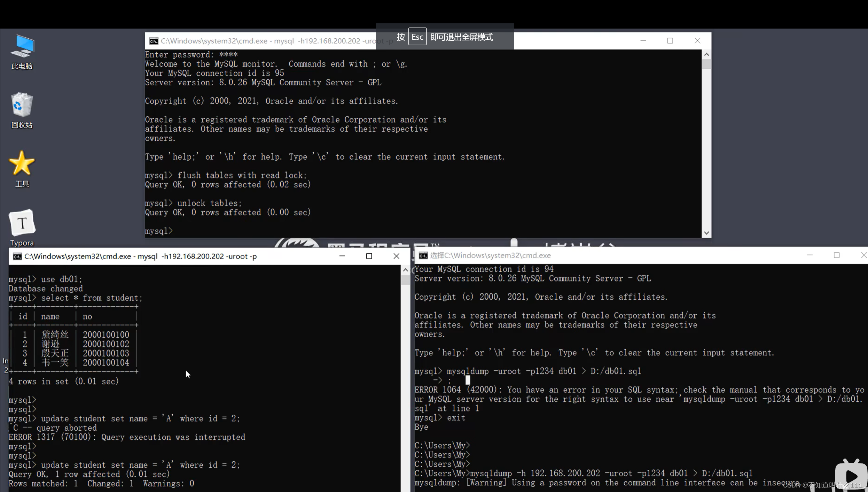Screen dimensions: 868x492
Task: Select the star-shaped Tools folder icon
Action: [x=22, y=163]
